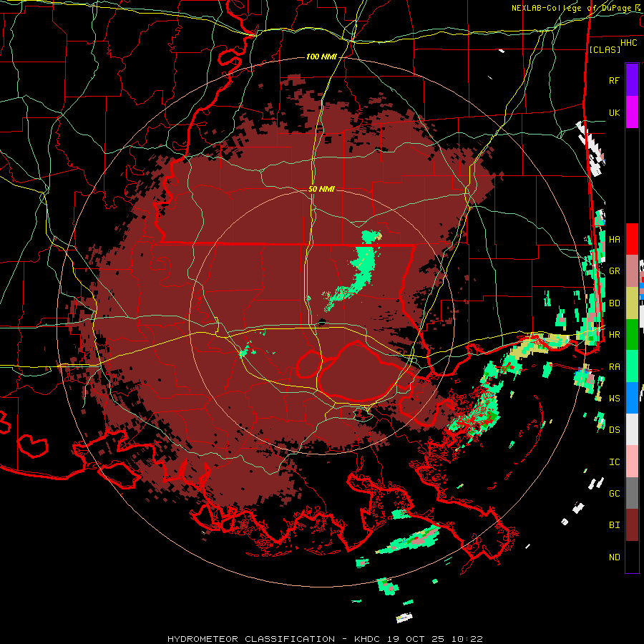Image resolution: width=644 pixels, height=644 pixels.
Task: Click the UK magenta legend swatch
Action: (x=632, y=112)
